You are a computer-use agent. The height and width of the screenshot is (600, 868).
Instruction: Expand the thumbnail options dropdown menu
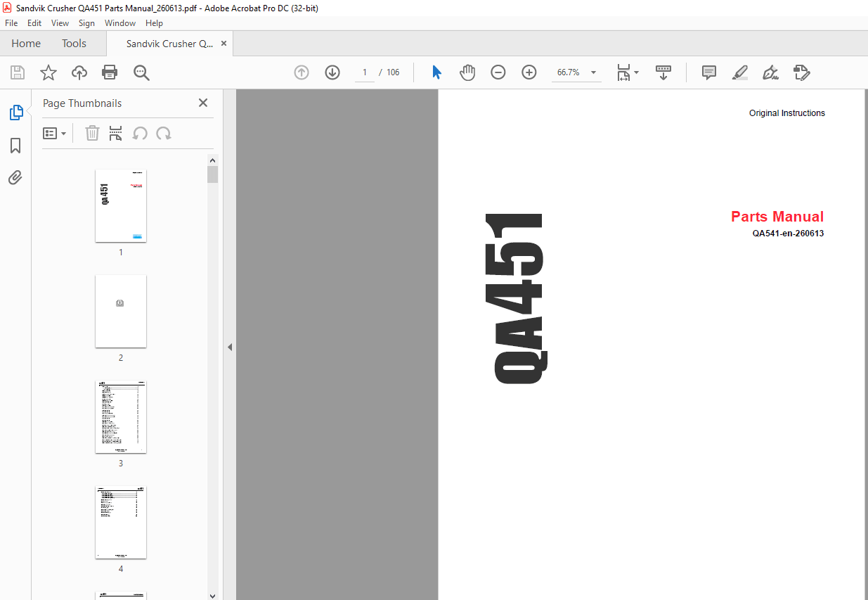pos(55,134)
